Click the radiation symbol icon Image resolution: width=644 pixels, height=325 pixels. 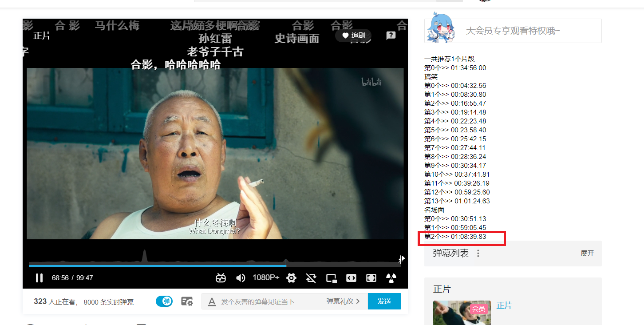coord(391,278)
